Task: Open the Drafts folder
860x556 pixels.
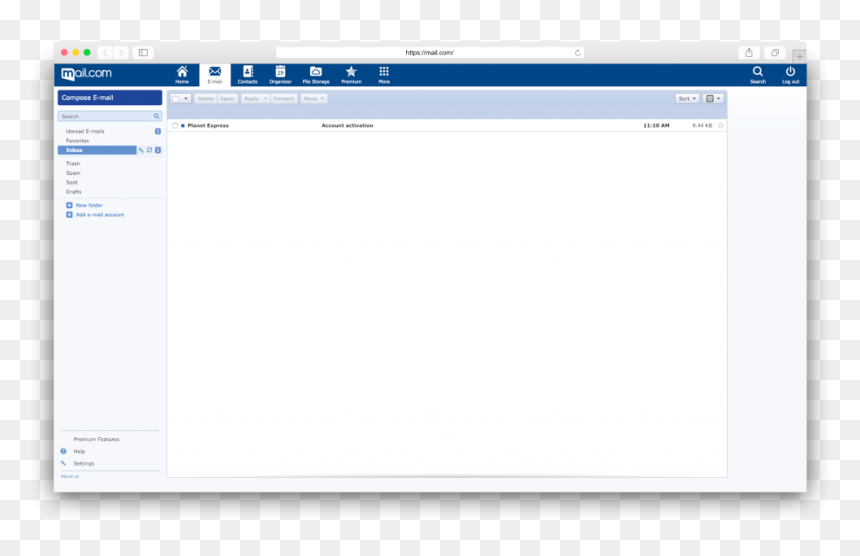Action: (x=73, y=192)
